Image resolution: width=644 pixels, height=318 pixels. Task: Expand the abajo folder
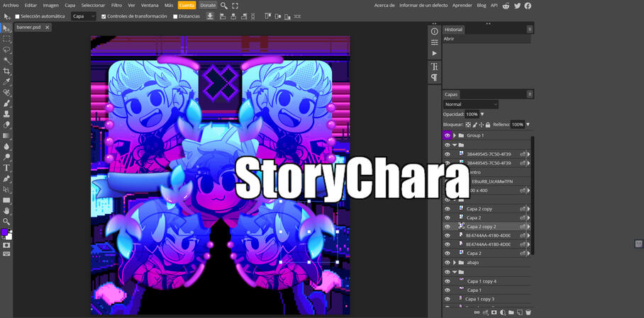(454, 262)
